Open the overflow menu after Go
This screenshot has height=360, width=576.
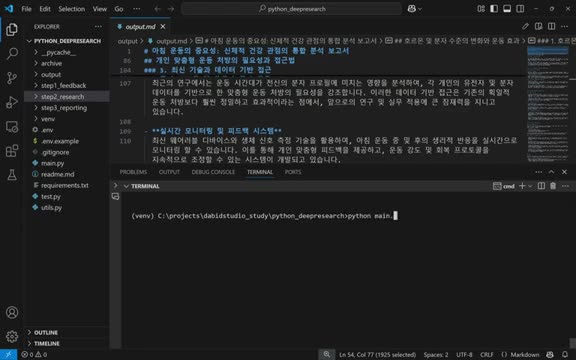coord(136,9)
